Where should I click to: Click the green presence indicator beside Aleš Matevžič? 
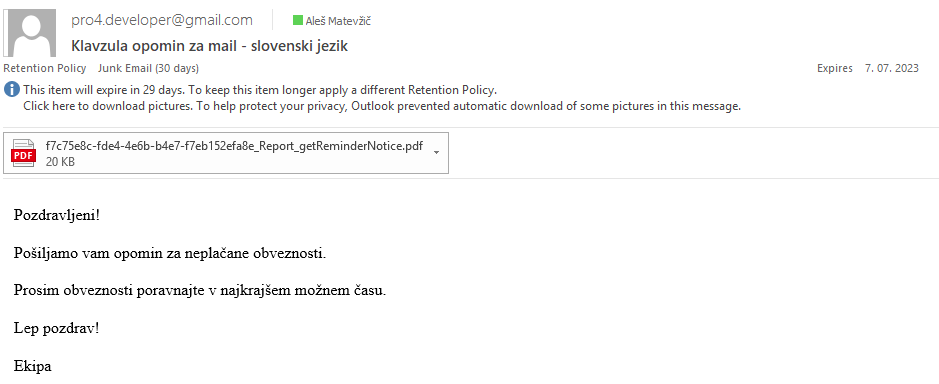(298, 20)
